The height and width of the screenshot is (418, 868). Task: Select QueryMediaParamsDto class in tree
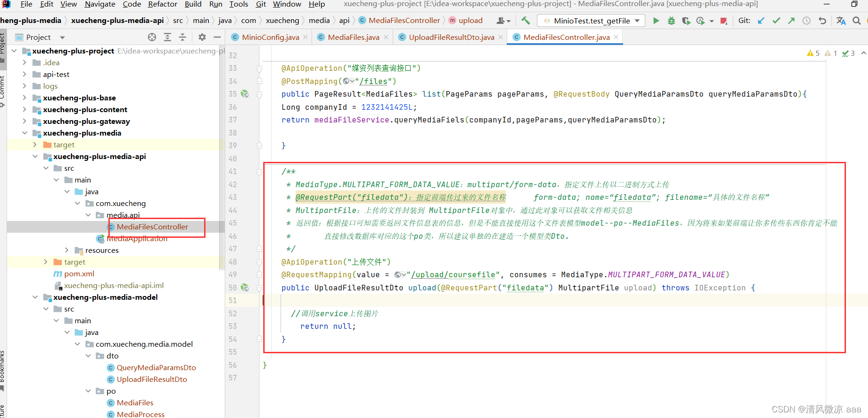tap(156, 367)
